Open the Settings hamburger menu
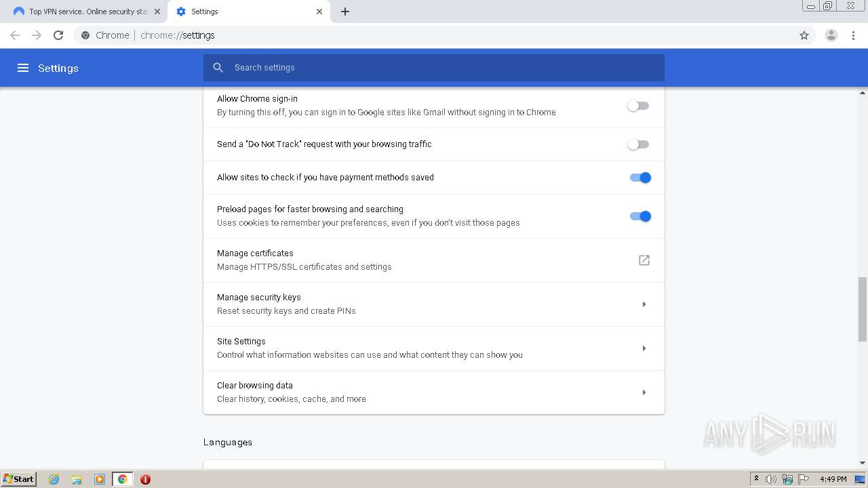868x488 pixels. (23, 68)
